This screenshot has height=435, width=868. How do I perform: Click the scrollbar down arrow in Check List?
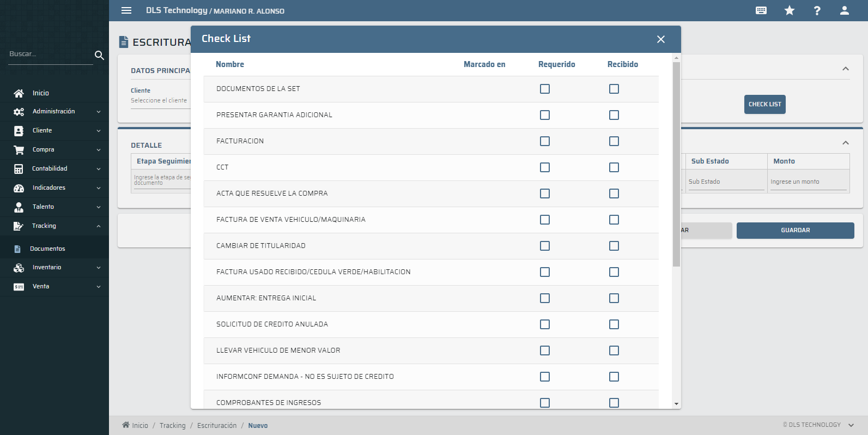click(676, 404)
